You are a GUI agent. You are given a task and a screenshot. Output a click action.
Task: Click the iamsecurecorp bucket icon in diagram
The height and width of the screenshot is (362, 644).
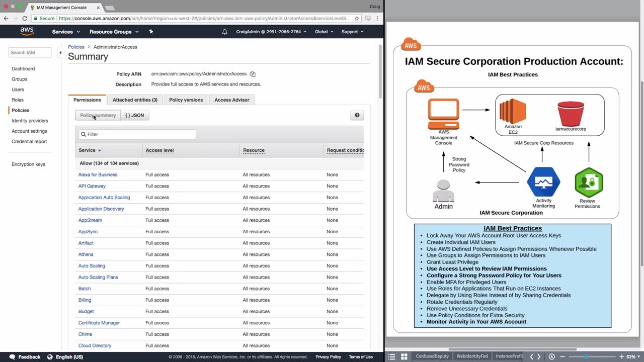571,114
